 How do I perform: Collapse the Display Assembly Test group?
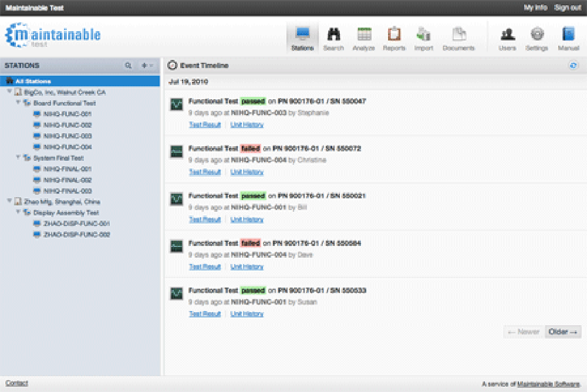point(18,212)
